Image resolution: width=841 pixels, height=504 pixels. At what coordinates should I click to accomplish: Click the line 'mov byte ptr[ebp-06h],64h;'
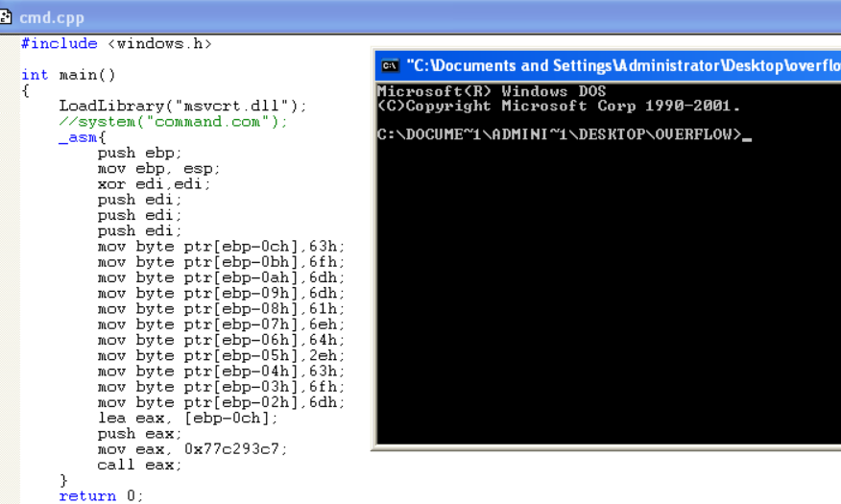tap(221, 340)
